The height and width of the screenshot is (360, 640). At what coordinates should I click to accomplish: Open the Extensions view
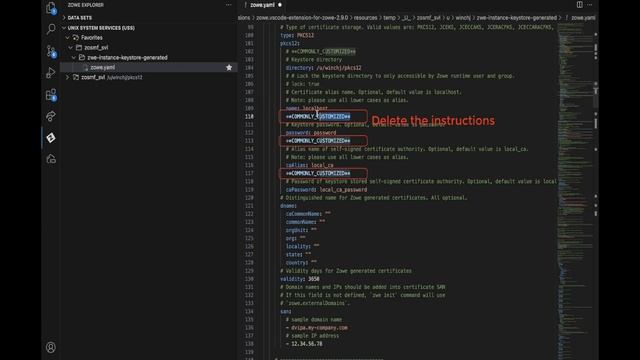[51, 95]
